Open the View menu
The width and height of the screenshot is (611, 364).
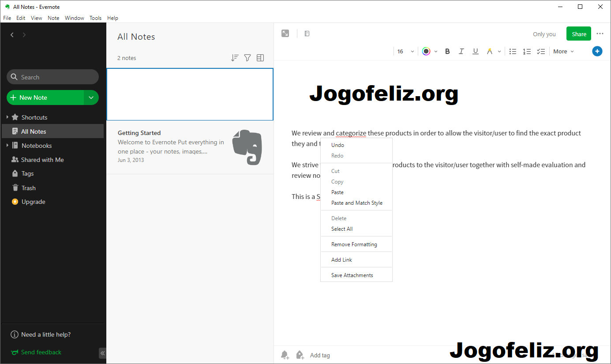pyautogui.click(x=37, y=18)
